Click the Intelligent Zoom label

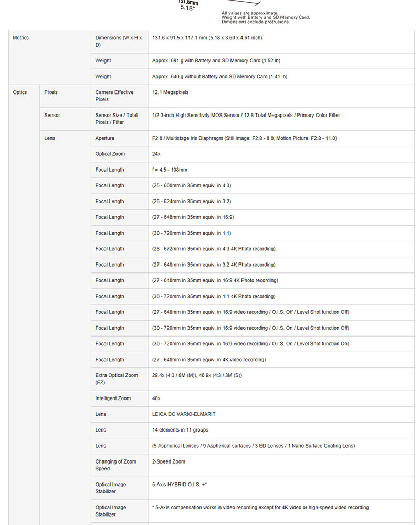tap(113, 398)
